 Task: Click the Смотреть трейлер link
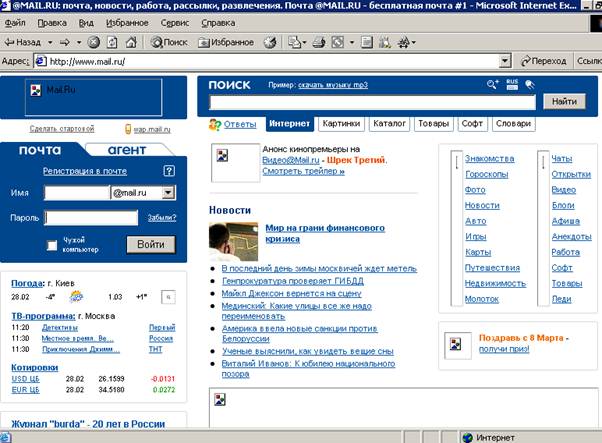303,171
